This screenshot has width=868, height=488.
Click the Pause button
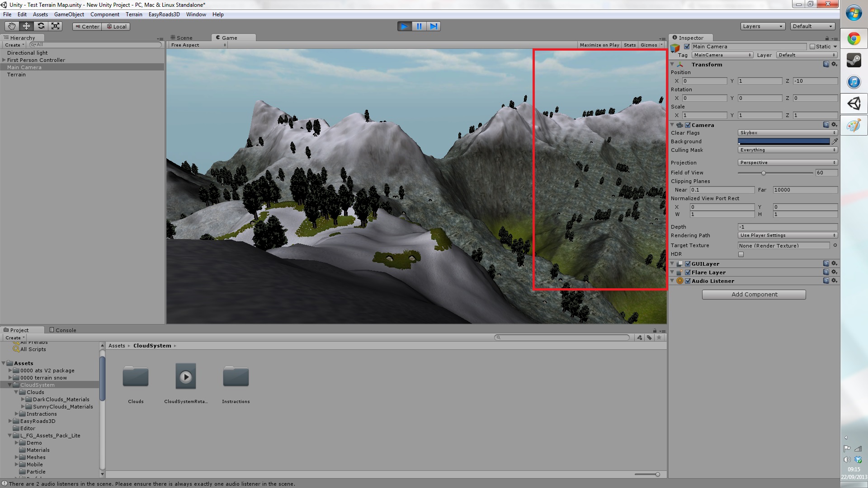(419, 26)
